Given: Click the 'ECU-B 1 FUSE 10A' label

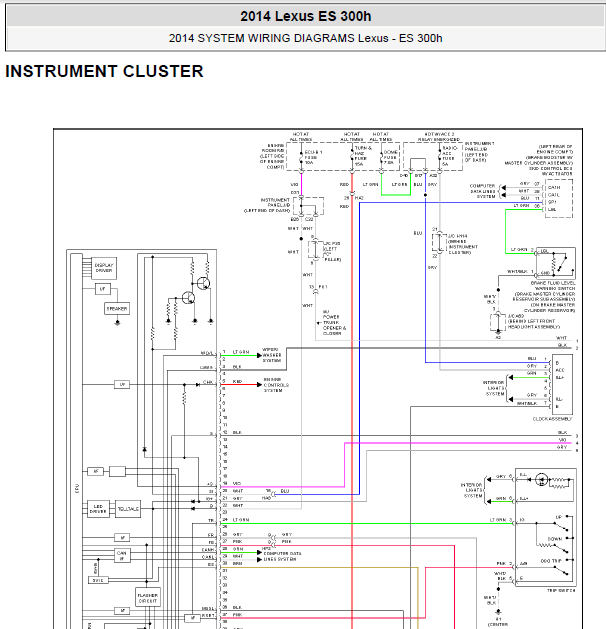Looking at the screenshot, I should pyautogui.click(x=314, y=158).
